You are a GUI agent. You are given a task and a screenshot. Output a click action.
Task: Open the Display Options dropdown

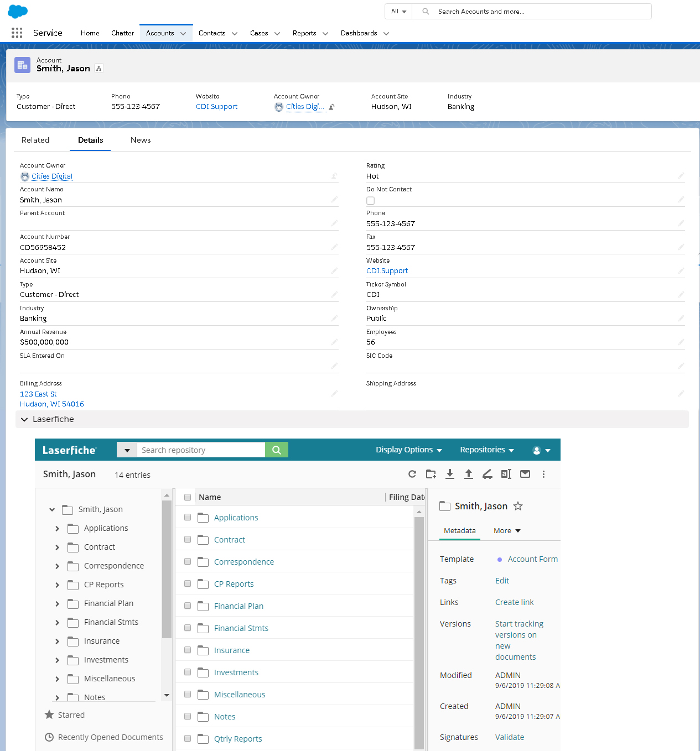pyautogui.click(x=409, y=450)
